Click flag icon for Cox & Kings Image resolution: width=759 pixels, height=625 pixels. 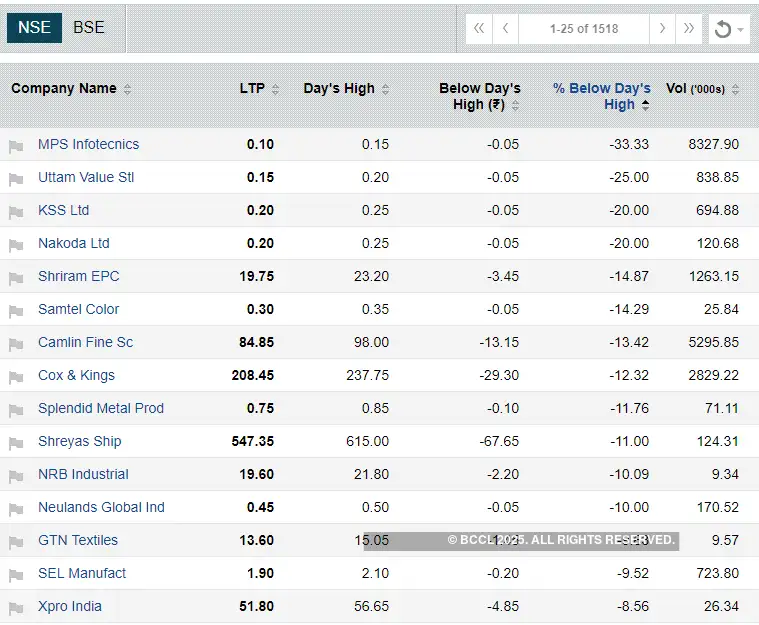[16, 377]
